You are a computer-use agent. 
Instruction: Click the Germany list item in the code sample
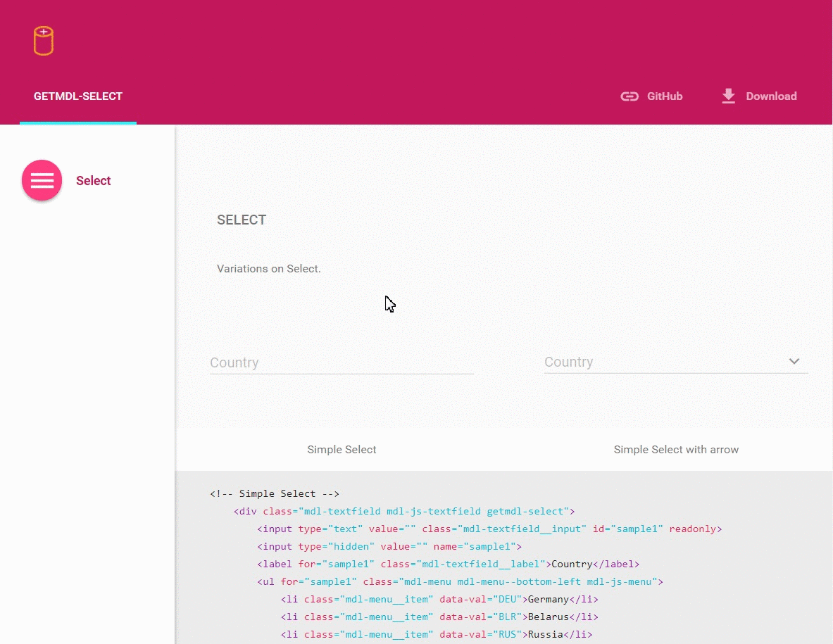point(549,599)
